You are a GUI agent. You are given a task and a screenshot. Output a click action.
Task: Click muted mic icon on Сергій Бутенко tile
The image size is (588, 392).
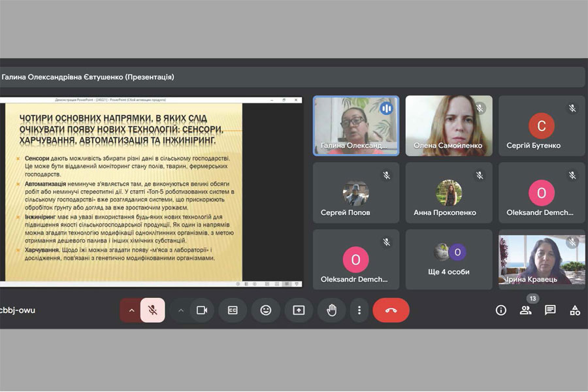(x=572, y=108)
